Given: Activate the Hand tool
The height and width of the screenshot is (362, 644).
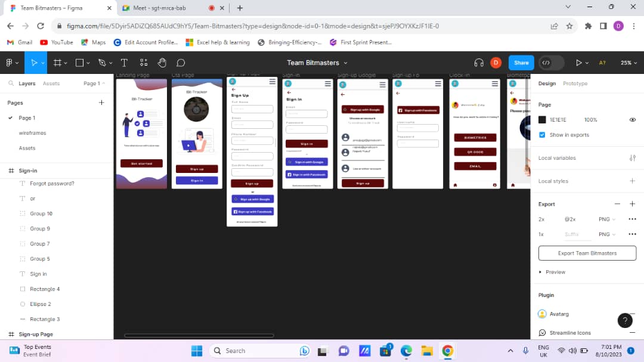Looking at the screenshot, I should 162,63.
